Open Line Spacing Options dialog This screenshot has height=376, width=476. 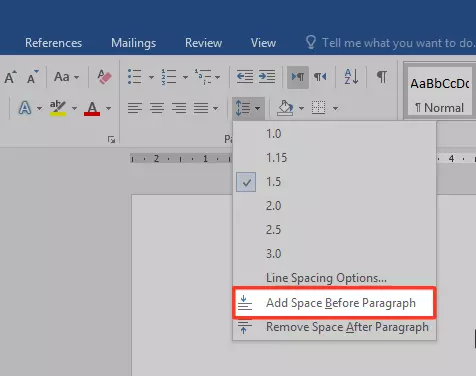(x=334, y=278)
